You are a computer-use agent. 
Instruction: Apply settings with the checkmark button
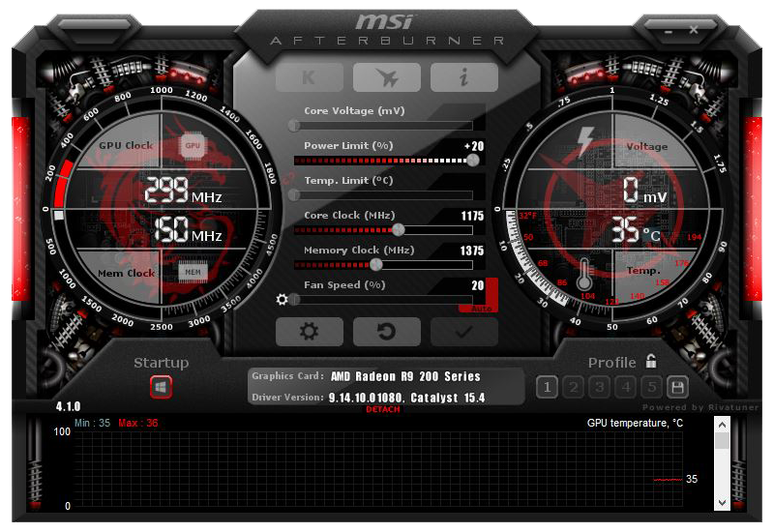[463, 332]
